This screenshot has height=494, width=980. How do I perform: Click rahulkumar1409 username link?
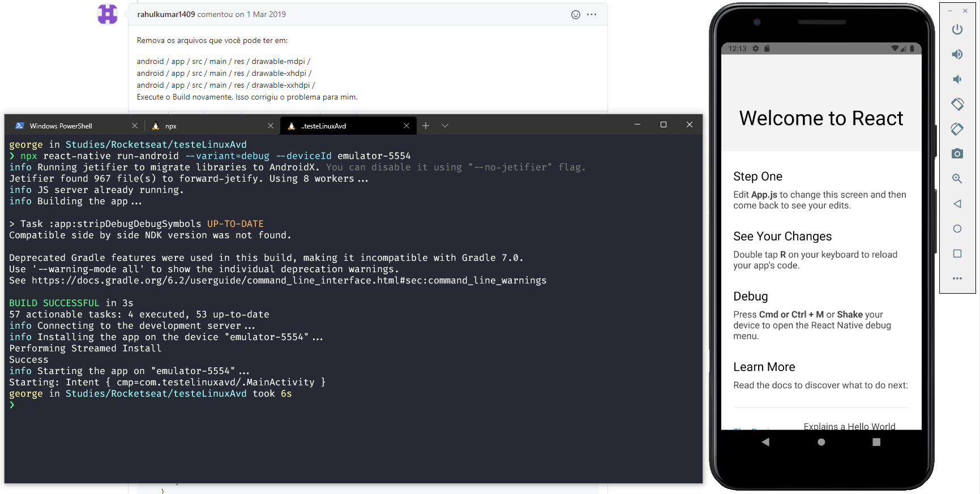[166, 14]
